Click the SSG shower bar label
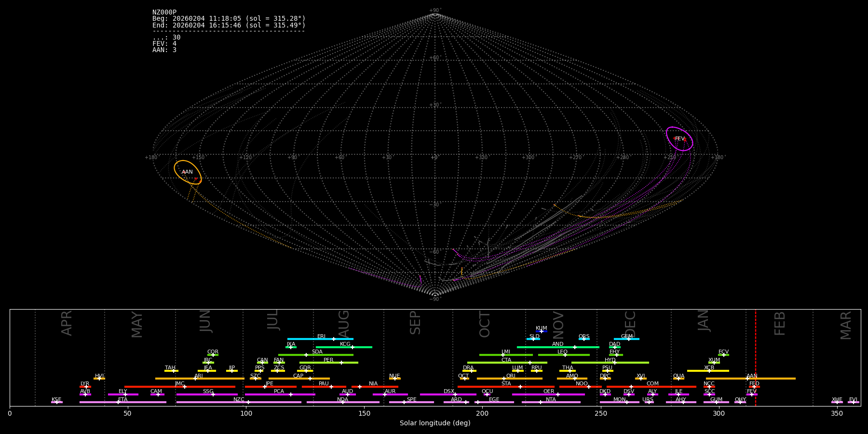Viewport: 868px width, 434px height. click(x=208, y=392)
